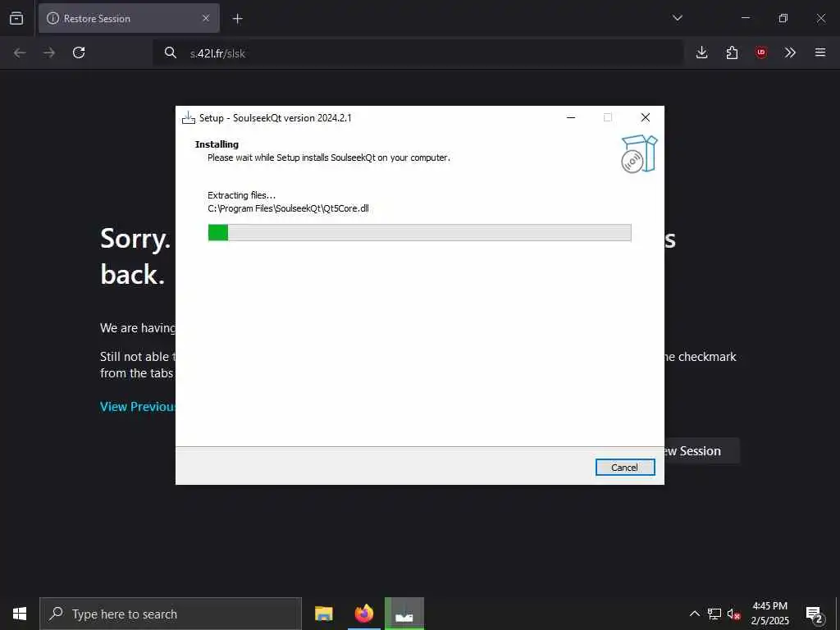Go forward one page in Firefox
The width and height of the screenshot is (840, 630).
tap(49, 52)
